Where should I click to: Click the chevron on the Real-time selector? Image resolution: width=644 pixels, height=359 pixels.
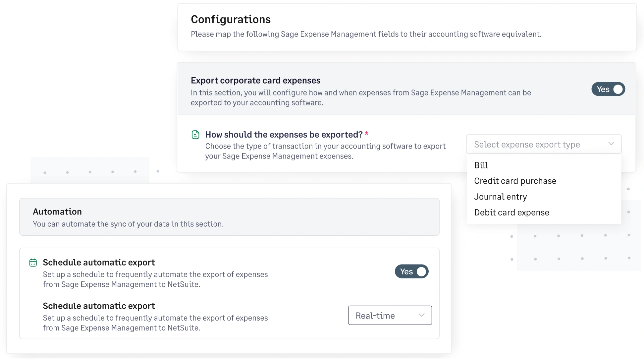tap(421, 315)
